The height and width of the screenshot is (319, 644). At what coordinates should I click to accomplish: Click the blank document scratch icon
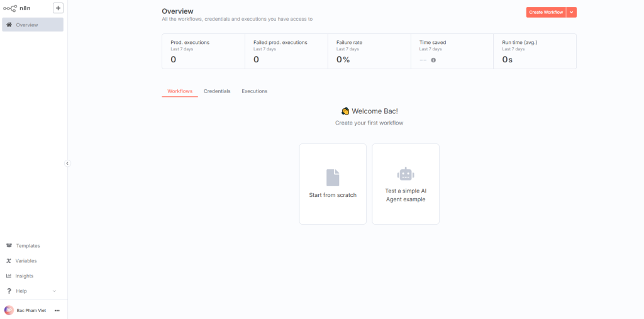[x=333, y=177]
